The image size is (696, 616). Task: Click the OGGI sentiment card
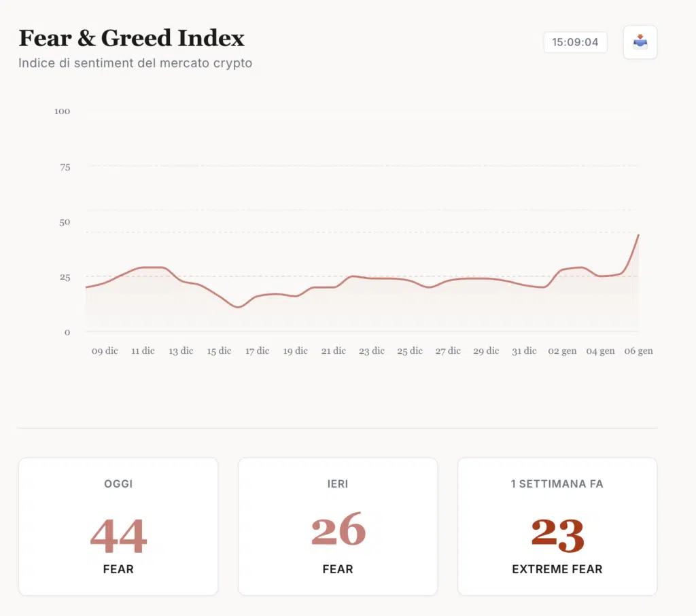point(118,526)
